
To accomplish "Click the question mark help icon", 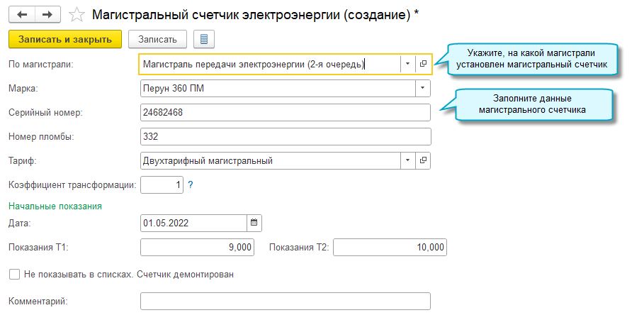I will pyautogui.click(x=191, y=185).
